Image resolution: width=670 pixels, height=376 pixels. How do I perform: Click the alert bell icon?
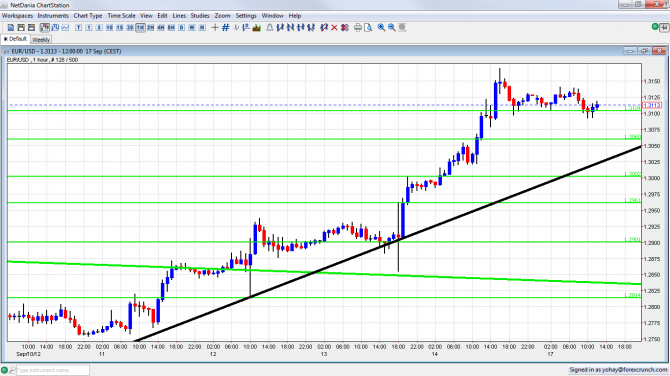coord(270,27)
